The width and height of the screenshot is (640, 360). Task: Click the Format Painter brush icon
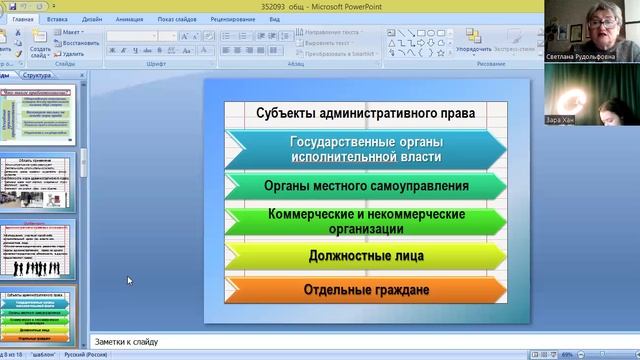click(x=18, y=53)
